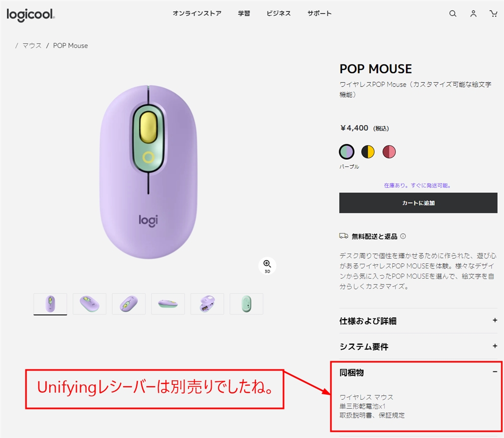
Task: Open the オンラインストア menu
Action: [x=197, y=13]
